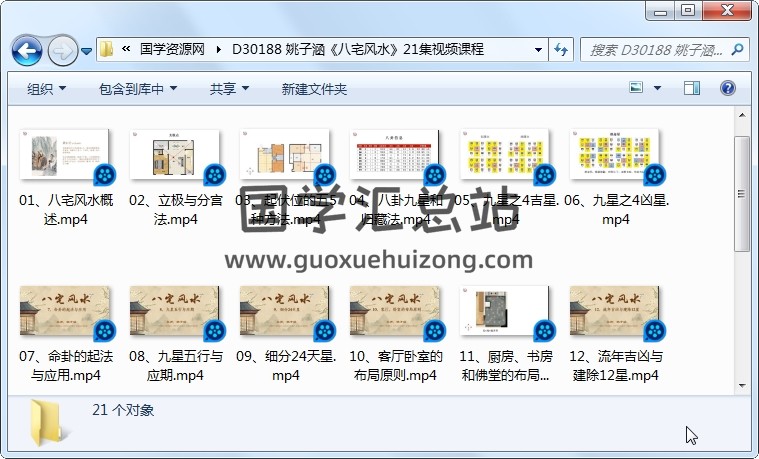The image size is (759, 459).
Task: Maximize the Explorer window
Action: [688, 10]
